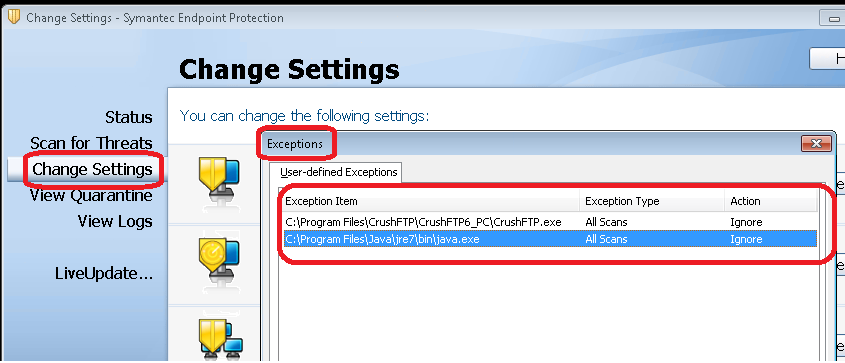
Task: Sort by the Action column header
Action: point(771,201)
